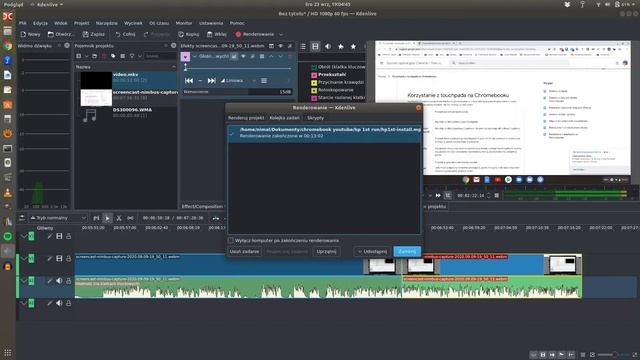Click the Uprzątnij button
Image resolution: width=640 pixels, height=360 pixels.
click(x=327, y=251)
